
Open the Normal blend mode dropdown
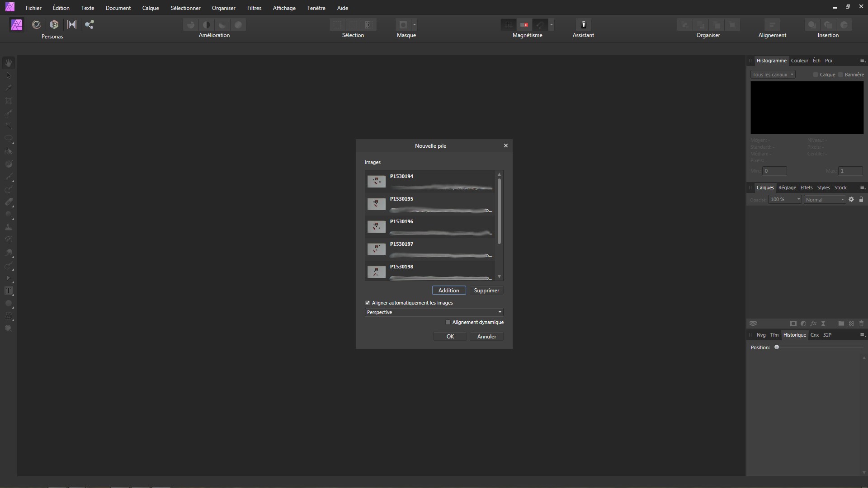coord(825,200)
